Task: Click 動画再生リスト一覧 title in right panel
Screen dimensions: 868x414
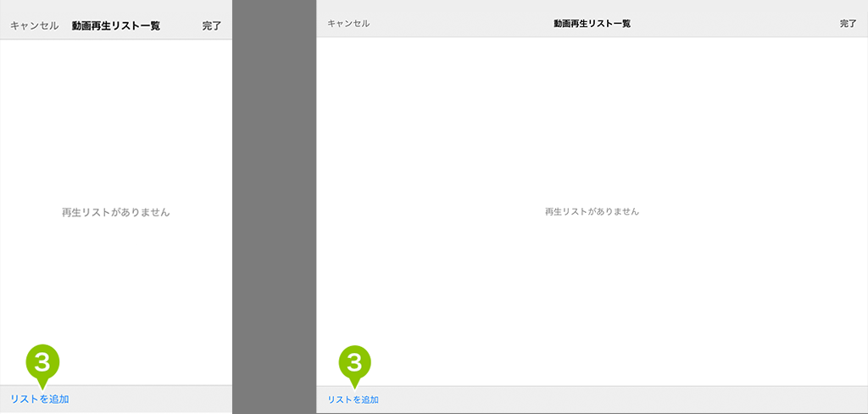Action: 592,23
